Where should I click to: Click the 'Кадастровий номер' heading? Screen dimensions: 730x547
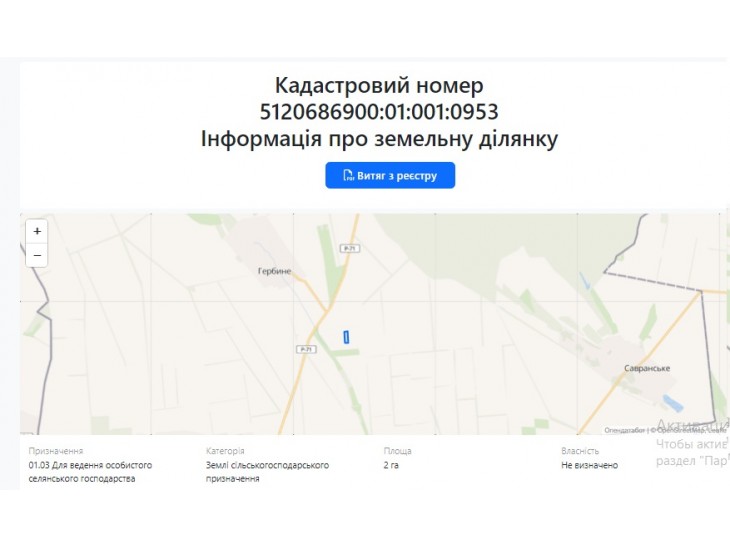point(379,85)
